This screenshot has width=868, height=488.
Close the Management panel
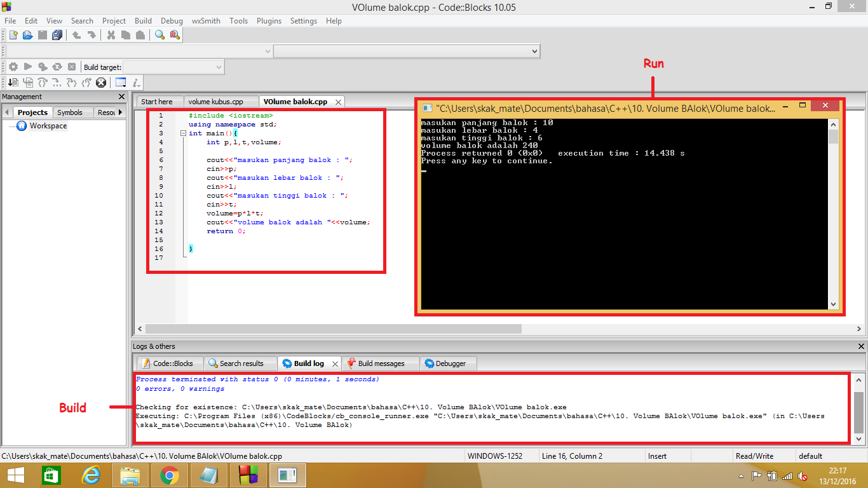(122, 97)
